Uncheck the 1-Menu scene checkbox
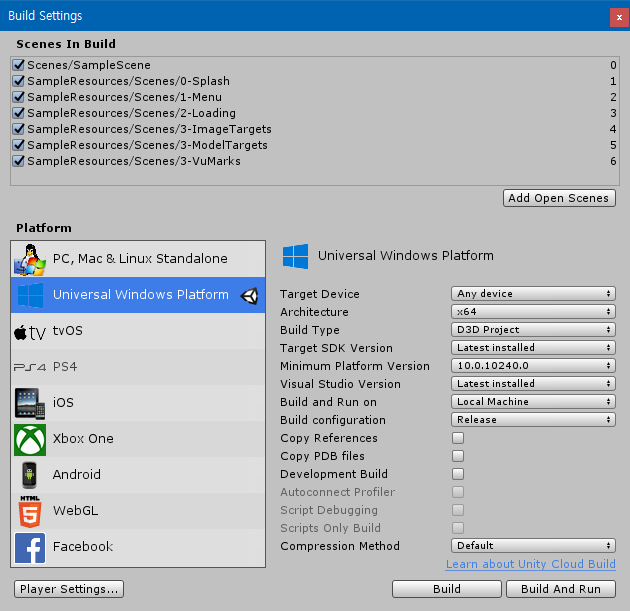 [x=18, y=97]
